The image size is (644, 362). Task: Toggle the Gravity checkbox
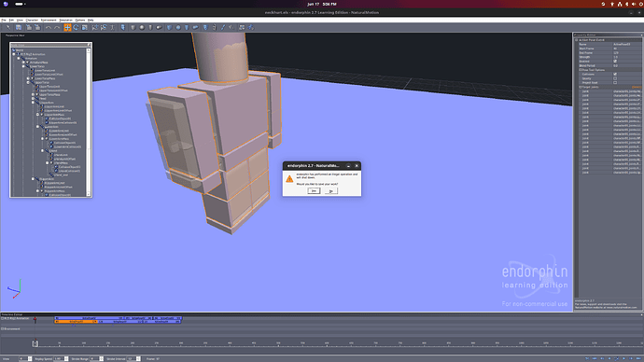point(615,78)
